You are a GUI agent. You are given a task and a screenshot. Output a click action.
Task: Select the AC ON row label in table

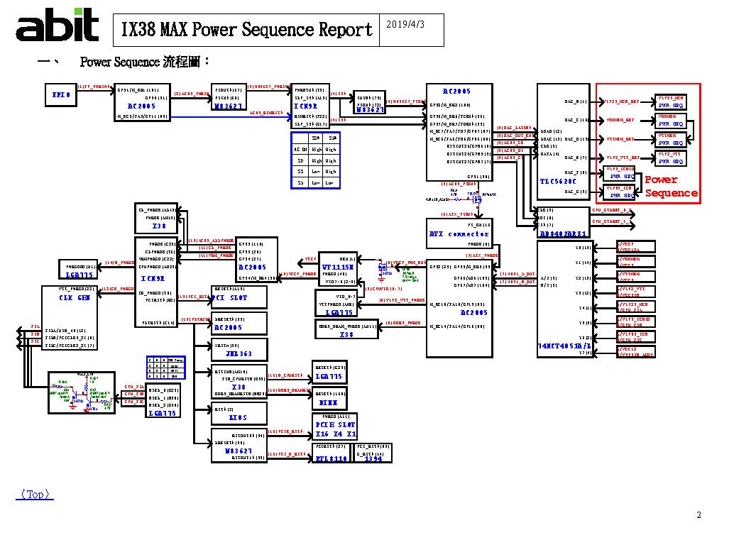300,150
